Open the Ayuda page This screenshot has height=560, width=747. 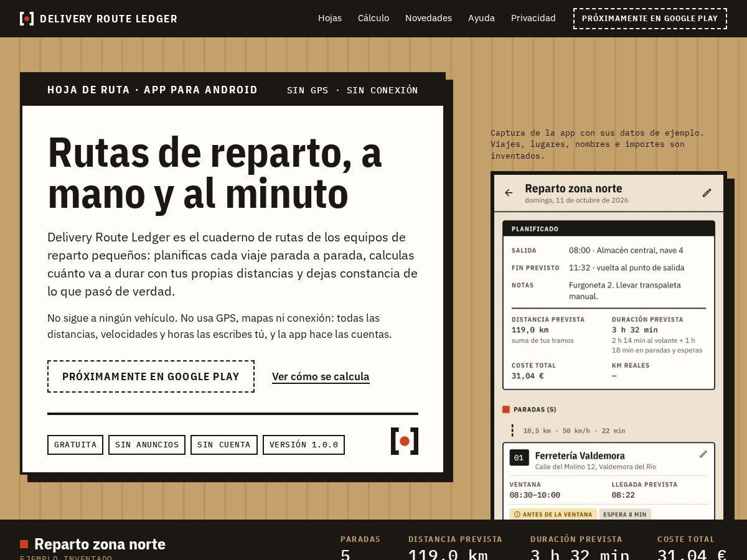point(481,18)
